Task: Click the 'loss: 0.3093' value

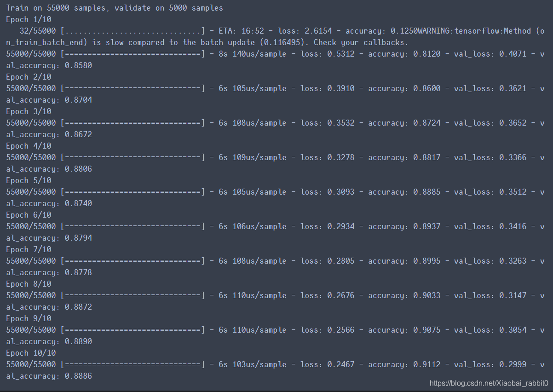Action: pos(328,192)
